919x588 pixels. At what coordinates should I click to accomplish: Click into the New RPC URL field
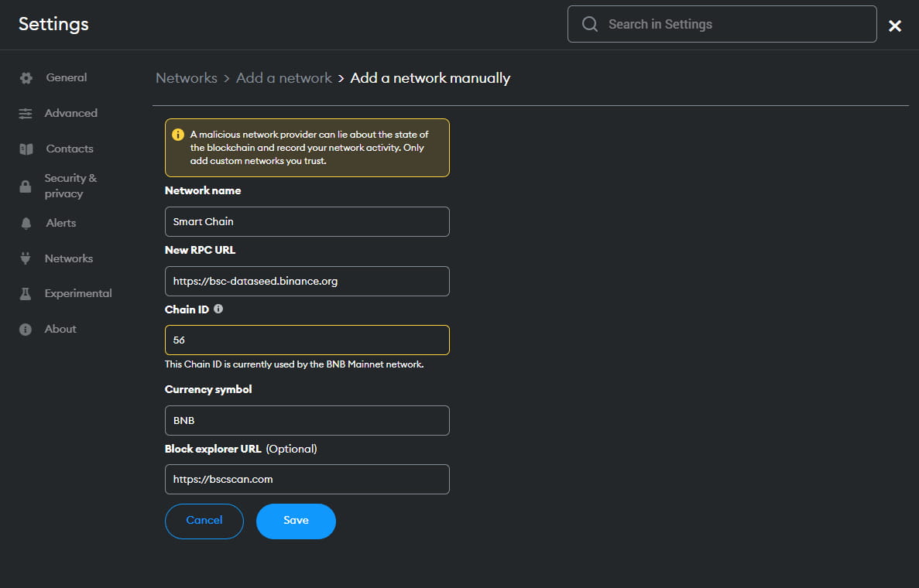coord(307,281)
